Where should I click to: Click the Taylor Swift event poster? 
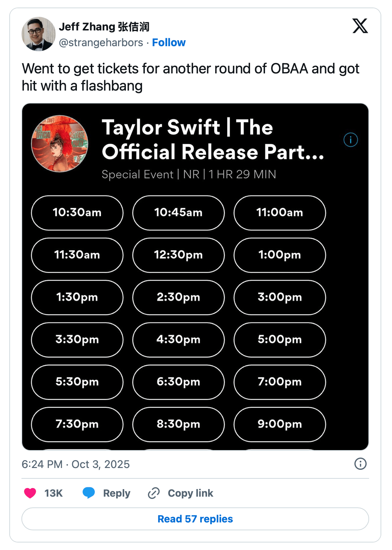click(60, 144)
